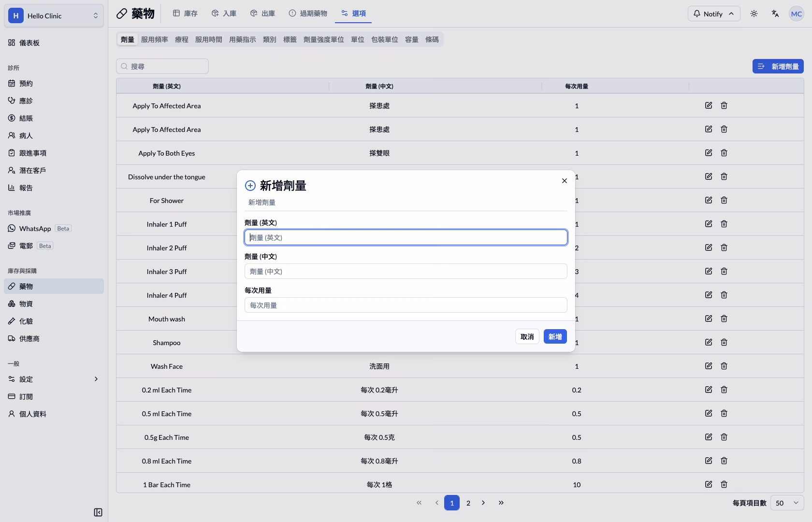
Task: Open 個人資料 in the sidebar
Action: click(x=54, y=414)
